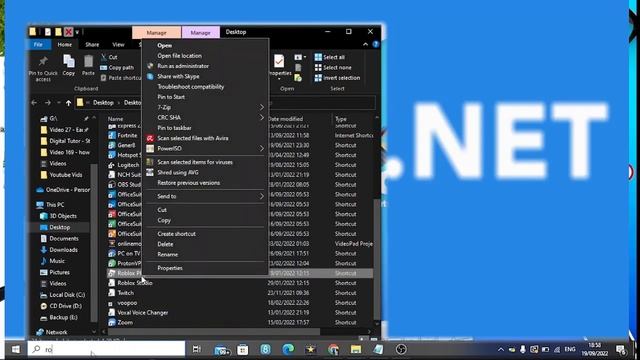The height and width of the screenshot is (360, 640).
Task: Expand the 7-Zip submenu
Action: tap(262, 107)
